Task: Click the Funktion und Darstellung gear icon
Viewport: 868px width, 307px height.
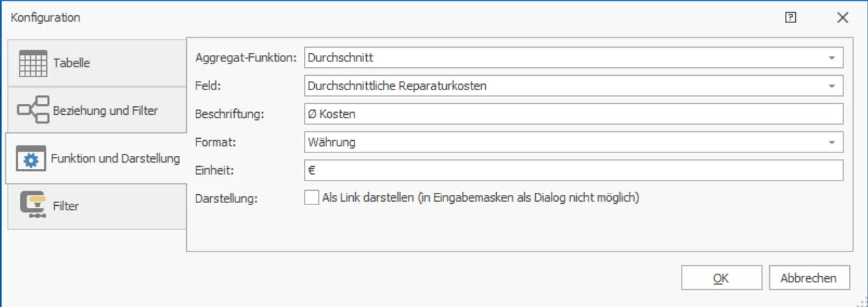Action: click(31, 159)
